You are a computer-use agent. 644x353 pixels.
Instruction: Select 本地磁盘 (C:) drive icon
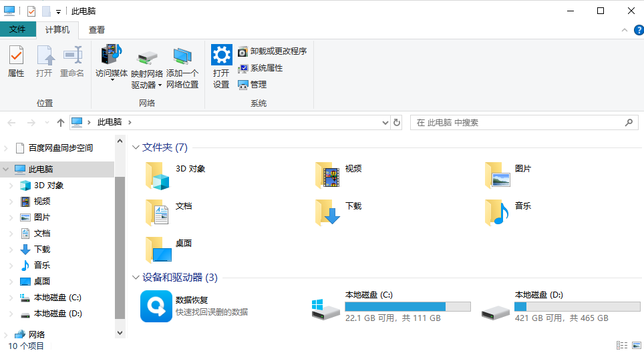click(325, 310)
